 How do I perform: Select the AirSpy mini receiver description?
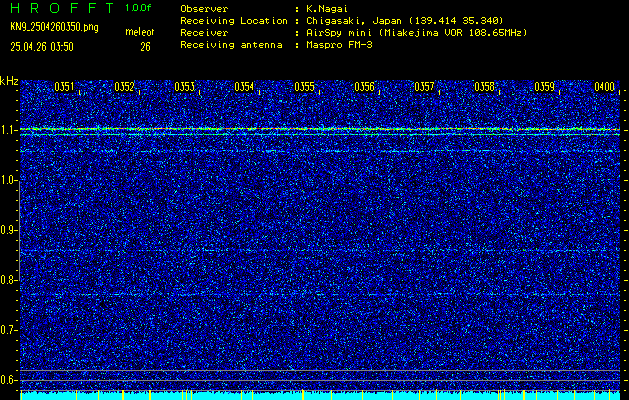click(x=417, y=33)
